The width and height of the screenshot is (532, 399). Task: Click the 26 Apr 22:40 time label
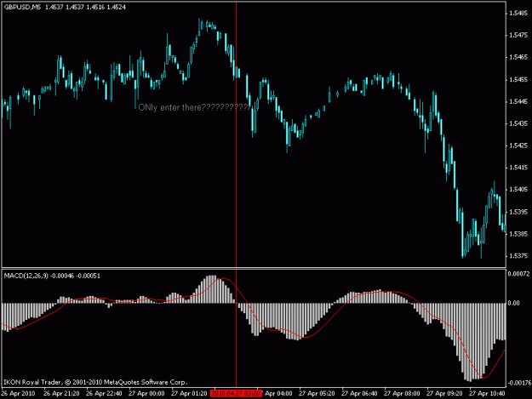tap(104, 394)
